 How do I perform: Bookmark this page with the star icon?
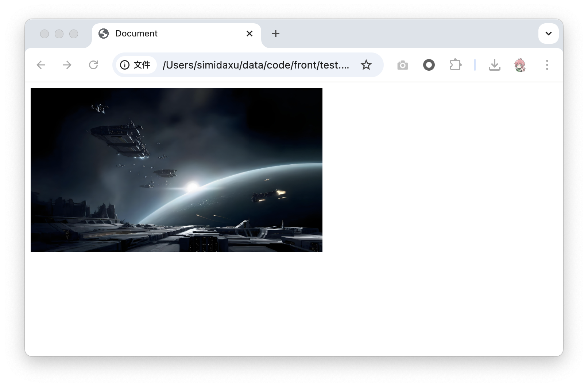pyautogui.click(x=366, y=65)
